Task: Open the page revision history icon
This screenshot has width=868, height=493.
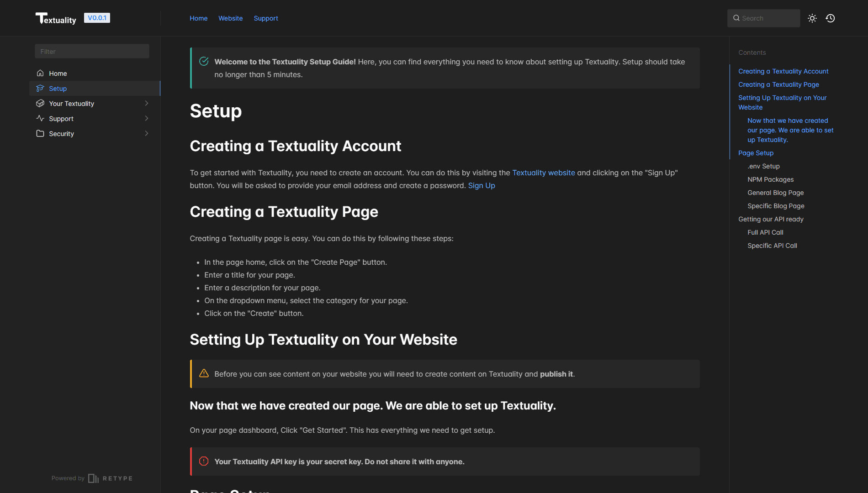Action: 831,18
